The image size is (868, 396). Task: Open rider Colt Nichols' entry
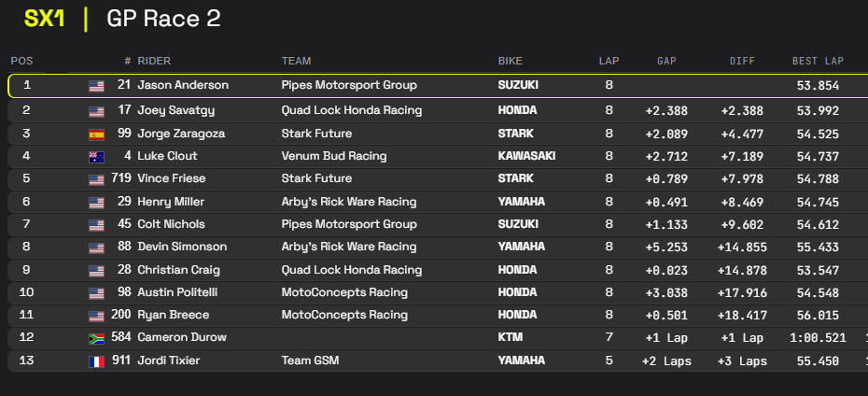175,224
